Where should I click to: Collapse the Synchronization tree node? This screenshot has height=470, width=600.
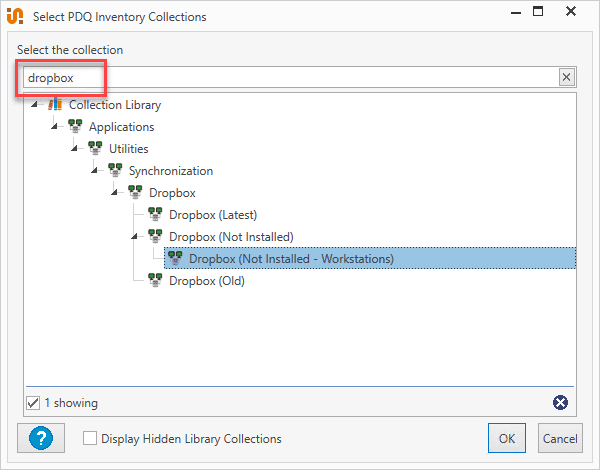click(94, 170)
